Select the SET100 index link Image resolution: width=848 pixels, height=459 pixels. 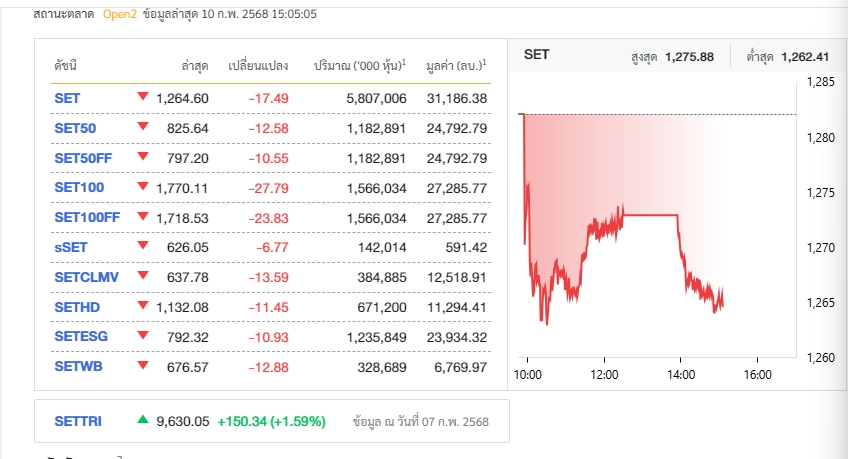tap(79, 187)
